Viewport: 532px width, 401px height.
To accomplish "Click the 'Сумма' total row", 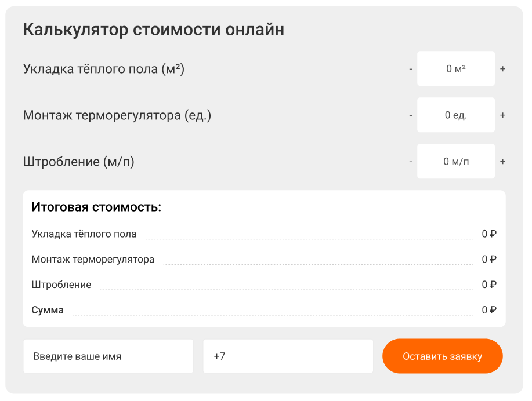I will point(48,310).
